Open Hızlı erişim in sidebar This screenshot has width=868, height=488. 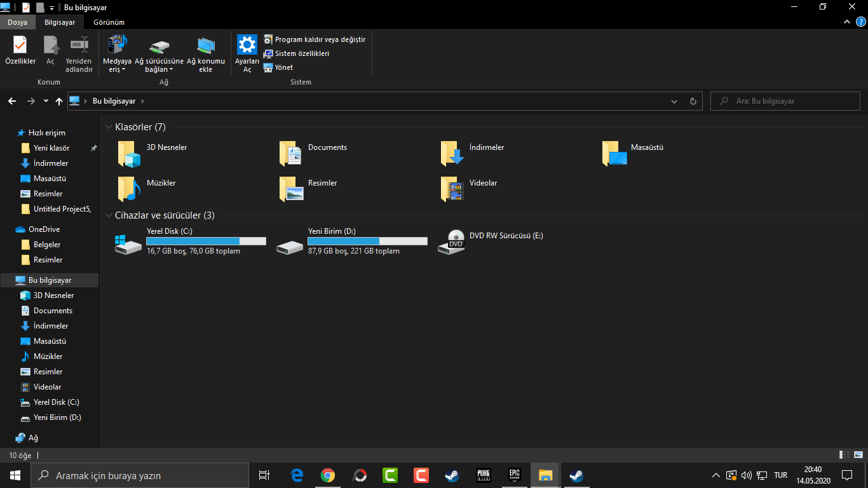coord(41,133)
